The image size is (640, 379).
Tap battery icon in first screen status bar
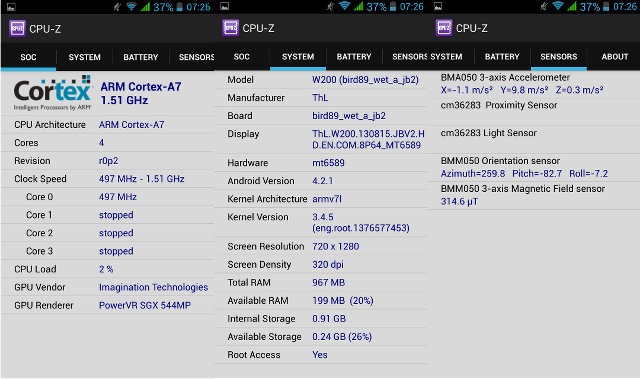[x=180, y=7]
